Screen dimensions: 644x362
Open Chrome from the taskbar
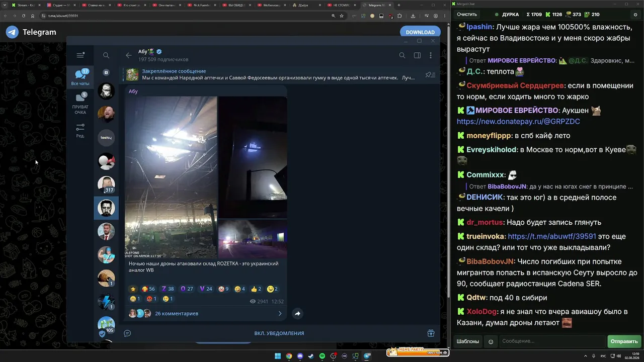pos(289,356)
